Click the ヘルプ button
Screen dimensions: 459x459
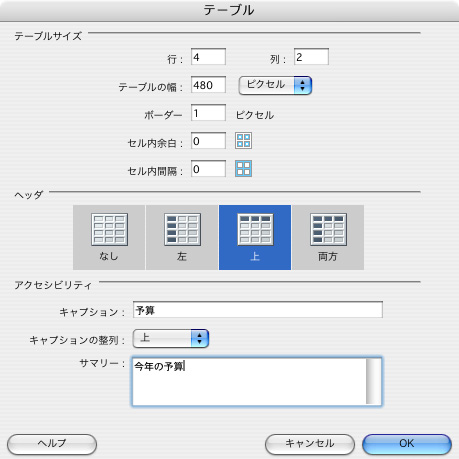pos(52,444)
